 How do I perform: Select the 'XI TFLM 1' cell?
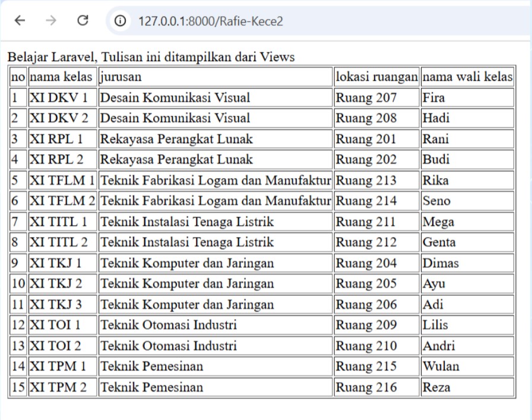[62, 180]
